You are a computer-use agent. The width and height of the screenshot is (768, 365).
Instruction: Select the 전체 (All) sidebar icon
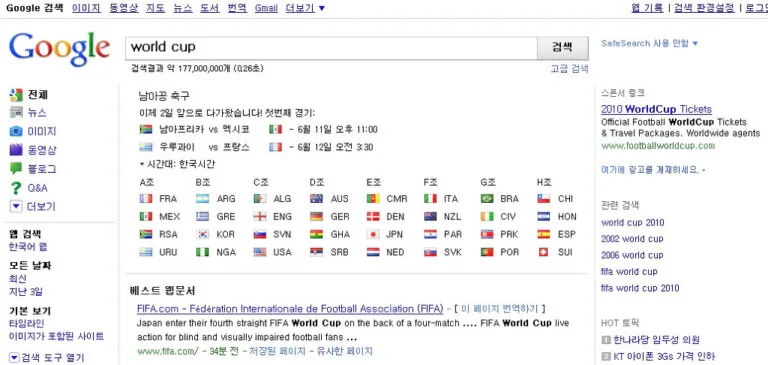click(x=16, y=95)
